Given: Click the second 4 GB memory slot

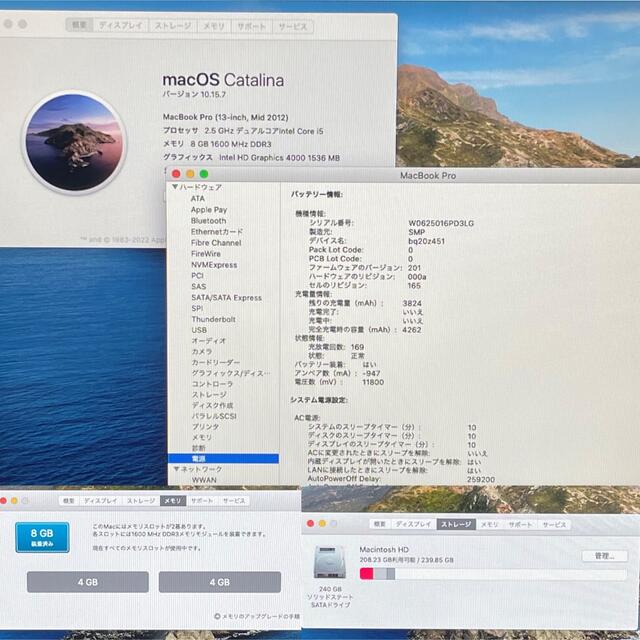Looking at the screenshot, I should click(220, 582).
